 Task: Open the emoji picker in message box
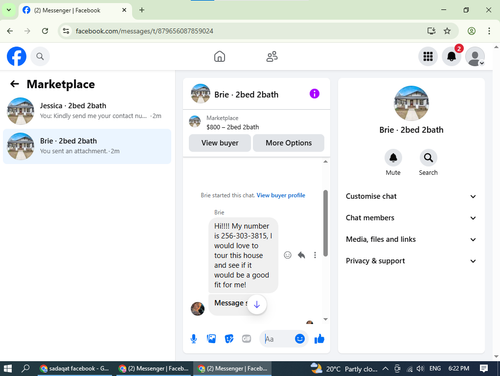[x=300, y=339]
